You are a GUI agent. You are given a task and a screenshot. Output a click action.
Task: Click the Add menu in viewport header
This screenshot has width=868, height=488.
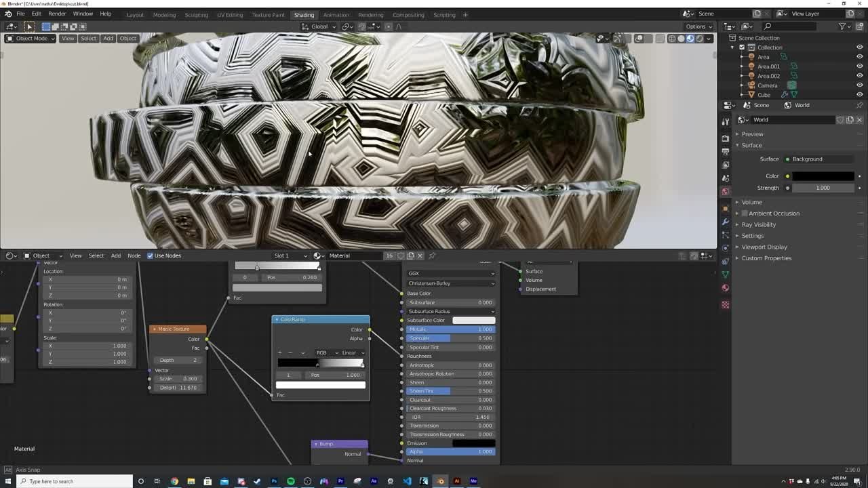[x=108, y=39]
